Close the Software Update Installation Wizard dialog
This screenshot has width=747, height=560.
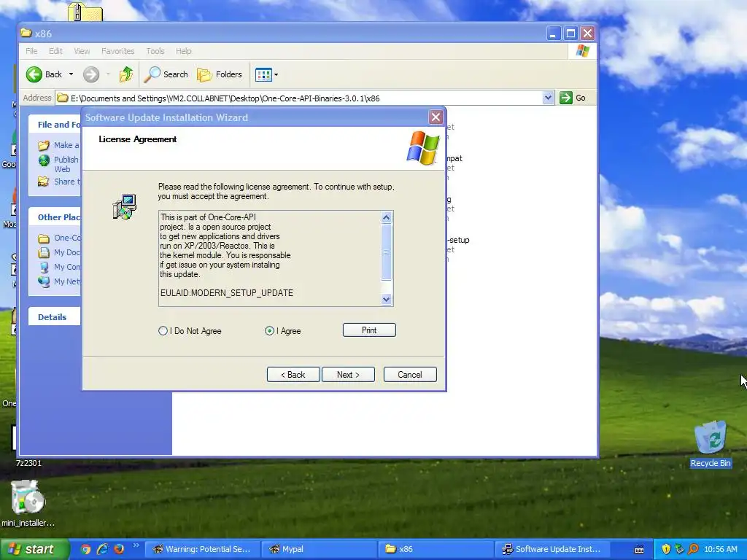click(x=436, y=117)
